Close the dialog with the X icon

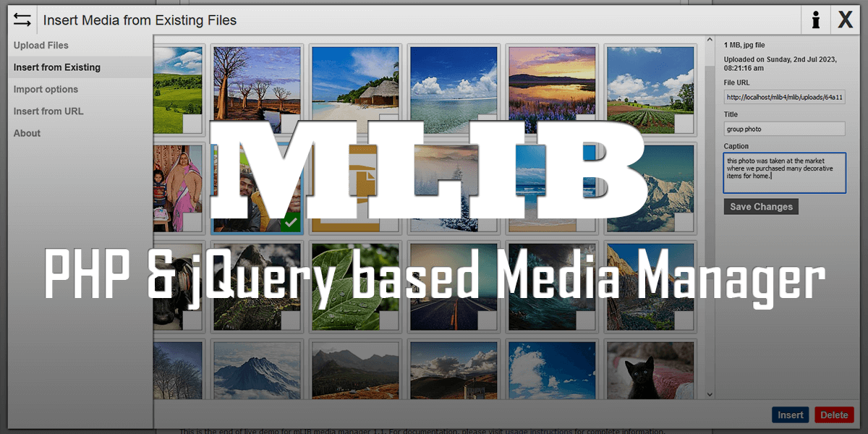(845, 20)
